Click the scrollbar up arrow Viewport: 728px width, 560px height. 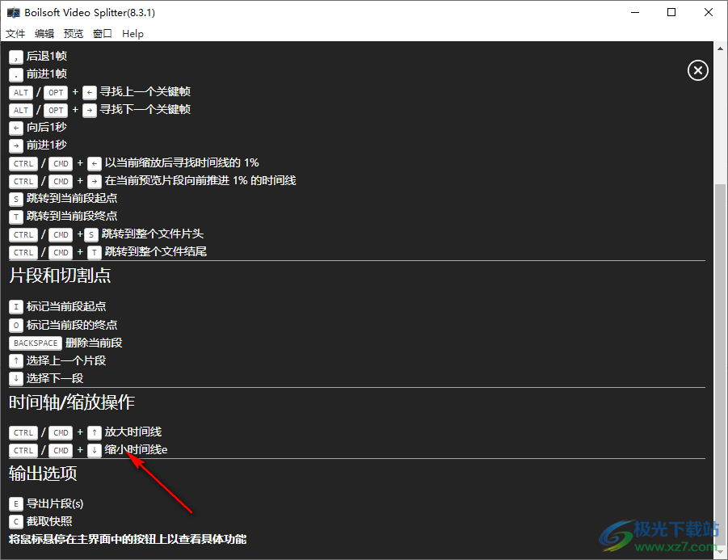(720, 48)
